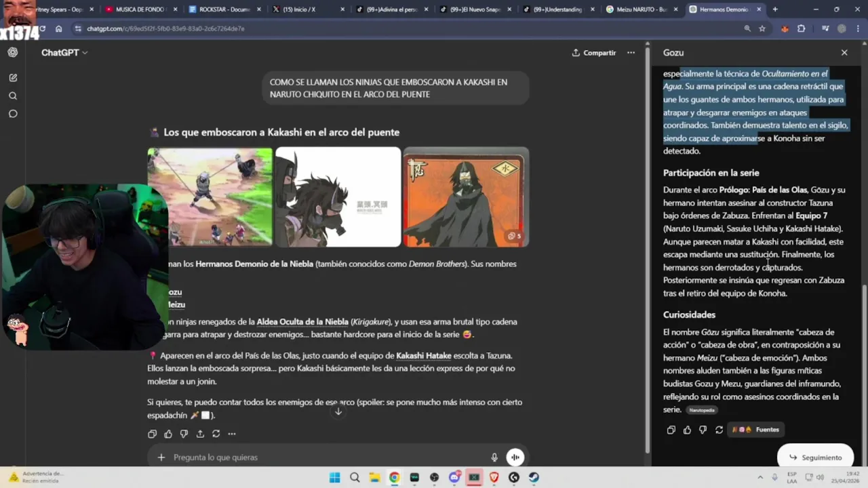
Task: Like the Gozu panel response
Action: pos(687,430)
